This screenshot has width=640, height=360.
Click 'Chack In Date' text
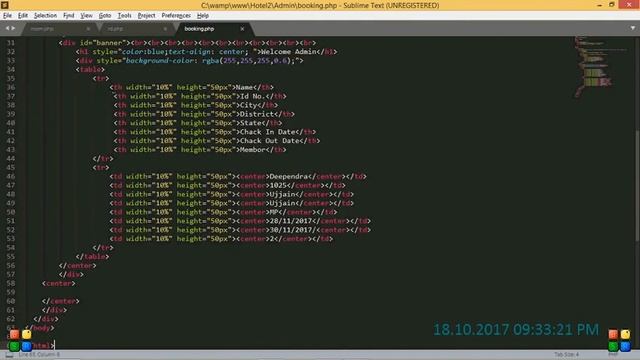267,132
